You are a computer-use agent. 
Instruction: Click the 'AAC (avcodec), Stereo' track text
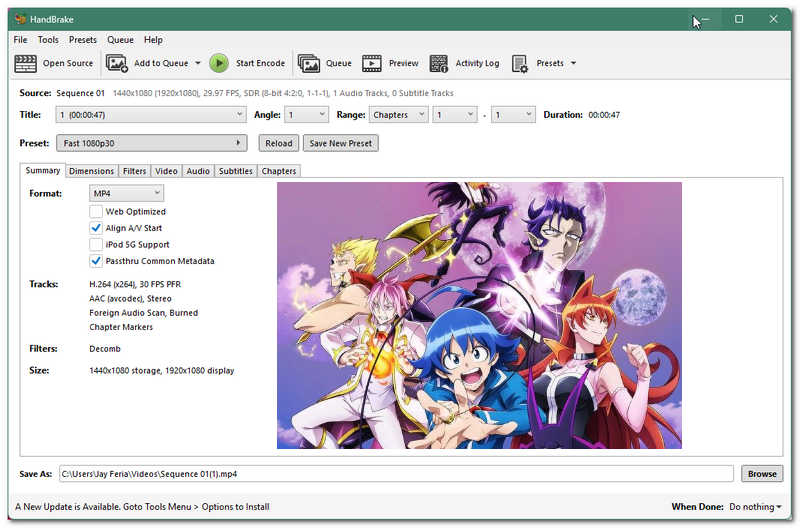click(x=130, y=298)
